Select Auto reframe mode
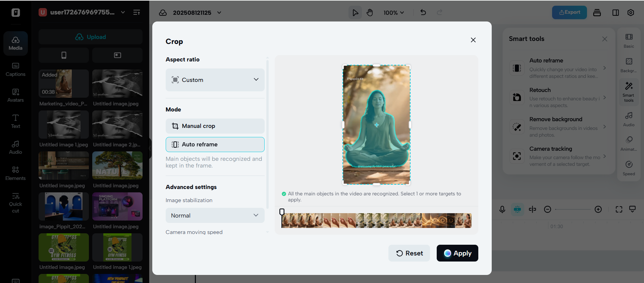 click(215, 144)
